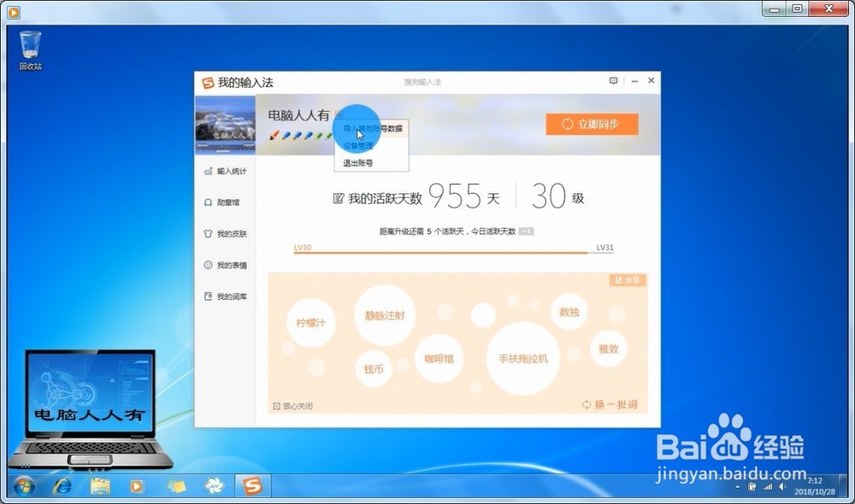Image resolution: width=855 pixels, height=504 pixels.
Task: Click the LV30 label
Action: coord(303,248)
